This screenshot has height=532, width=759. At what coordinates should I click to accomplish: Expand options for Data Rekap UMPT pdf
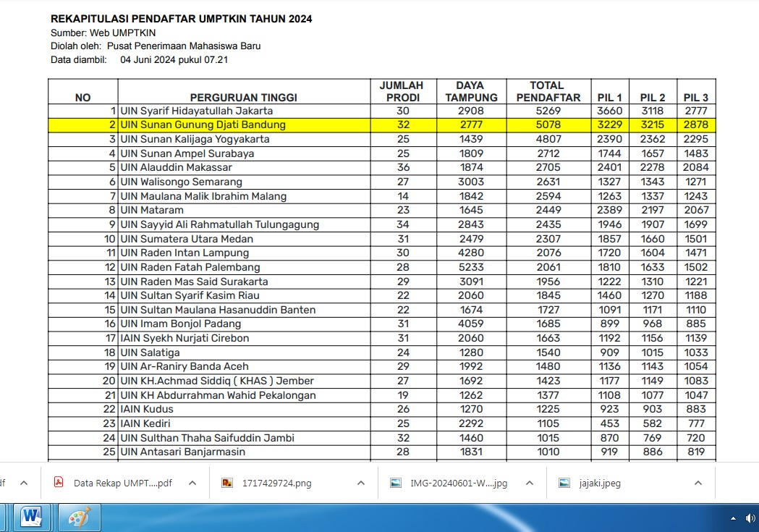point(192,483)
